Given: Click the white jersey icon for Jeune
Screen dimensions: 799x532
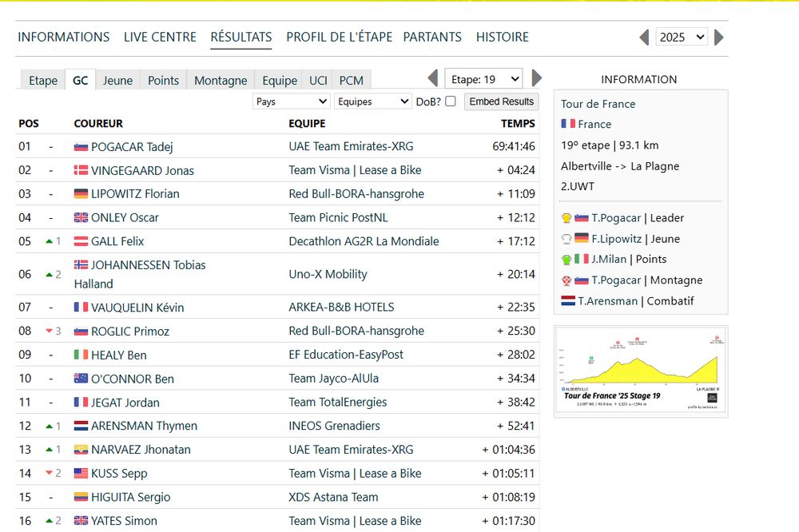Looking at the screenshot, I should click(566, 239).
